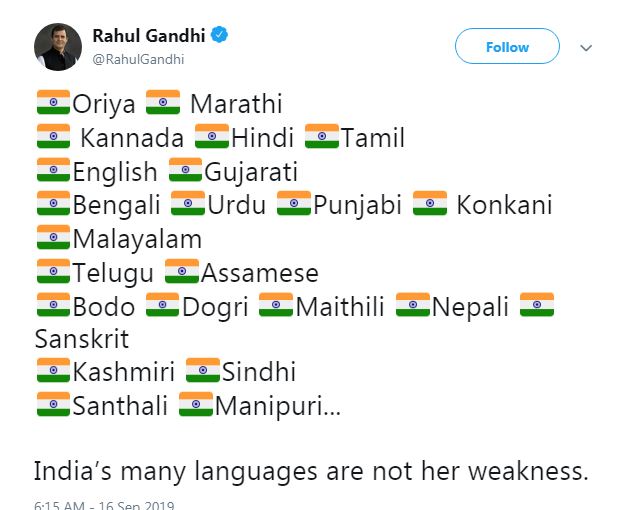Click the @RahulGandhi handle
Image resolution: width=632 pixels, height=510 pixels.
coord(138,58)
